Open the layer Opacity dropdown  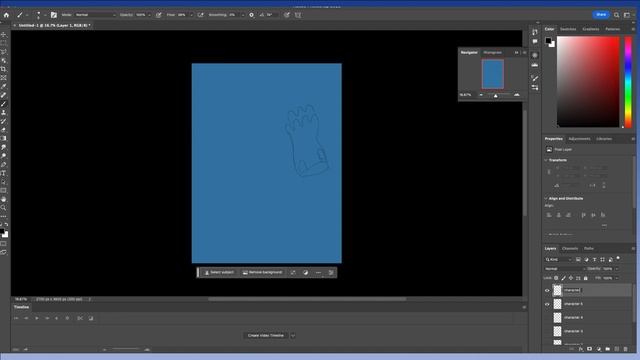(x=616, y=269)
